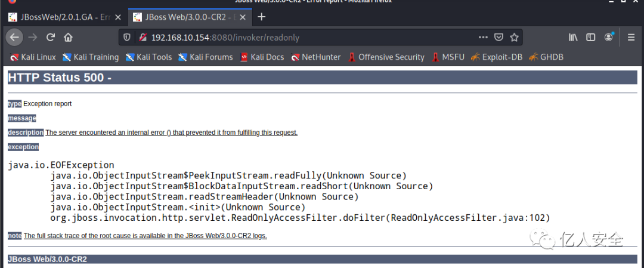Click the back navigation arrow

(x=14, y=38)
